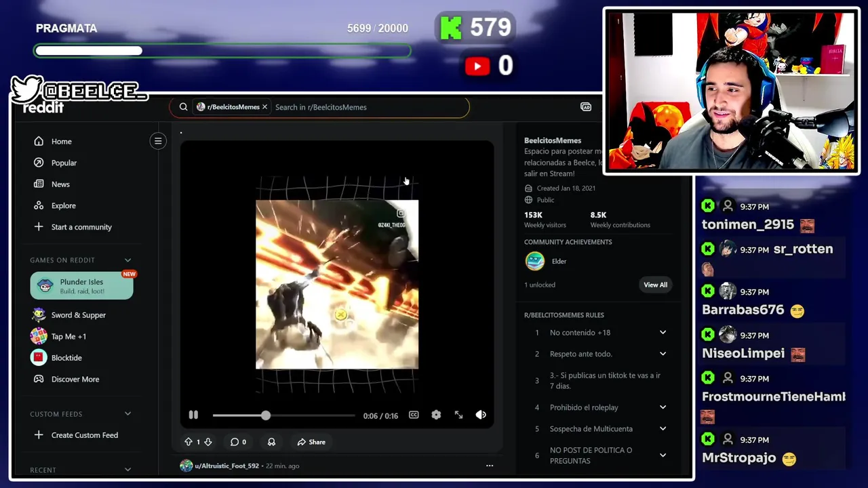This screenshot has height=488, width=868.
Task: Open the more options menu on next post
Action: tap(490, 466)
